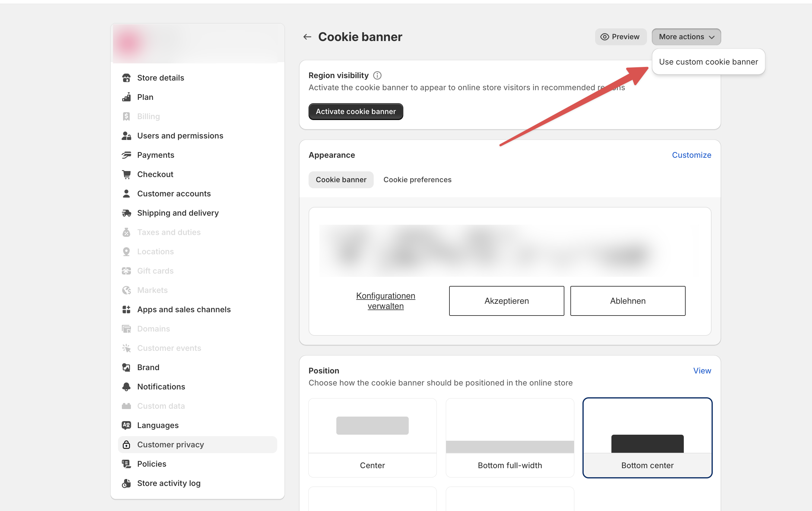Viewport: 812px width, 511px height.
Task: Switch to the Cookie banner tab
Action: (341, 179)
